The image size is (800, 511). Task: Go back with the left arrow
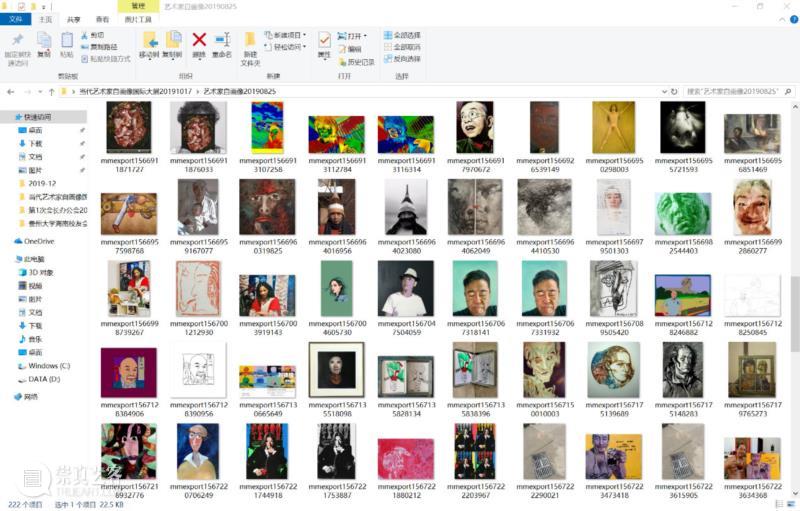click(11, 92)
